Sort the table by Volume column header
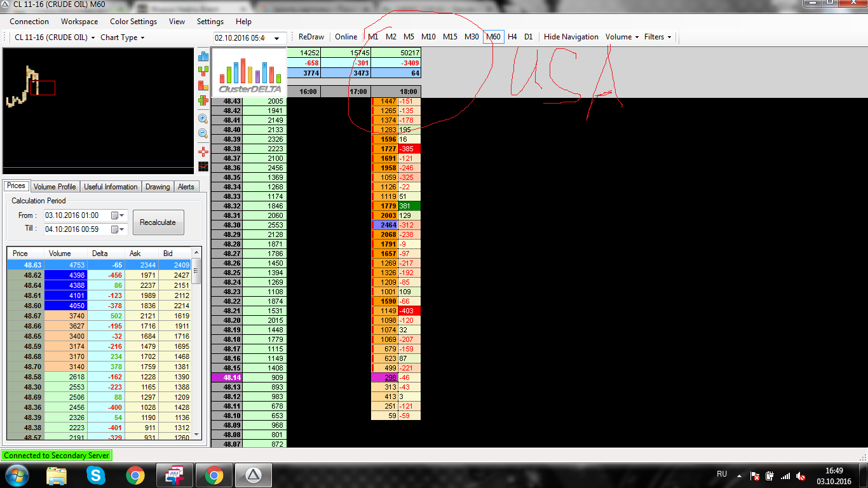This screenshot has width=868, height=488. click(x=66, y=254)
